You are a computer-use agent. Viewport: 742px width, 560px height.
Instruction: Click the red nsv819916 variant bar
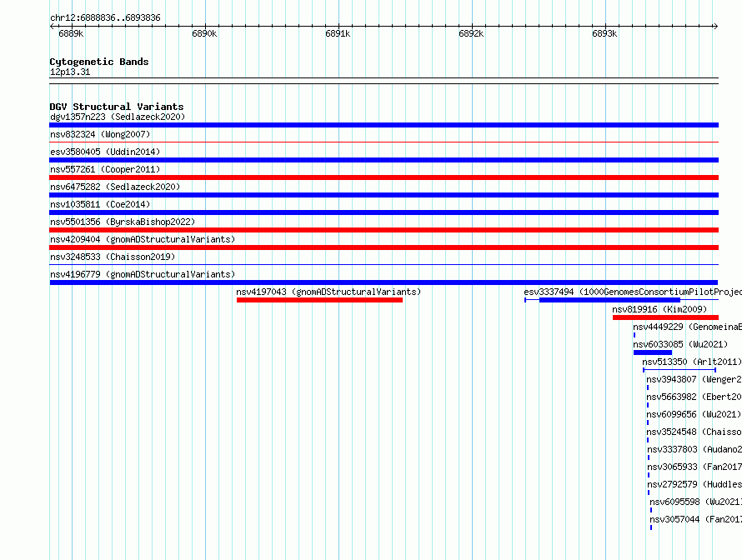coord(665,317)
